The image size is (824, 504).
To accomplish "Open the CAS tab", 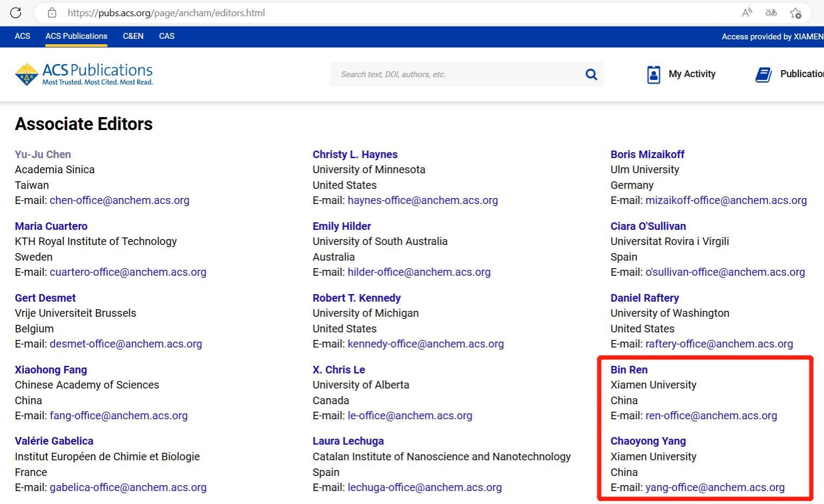I will (x=166, y=36).
